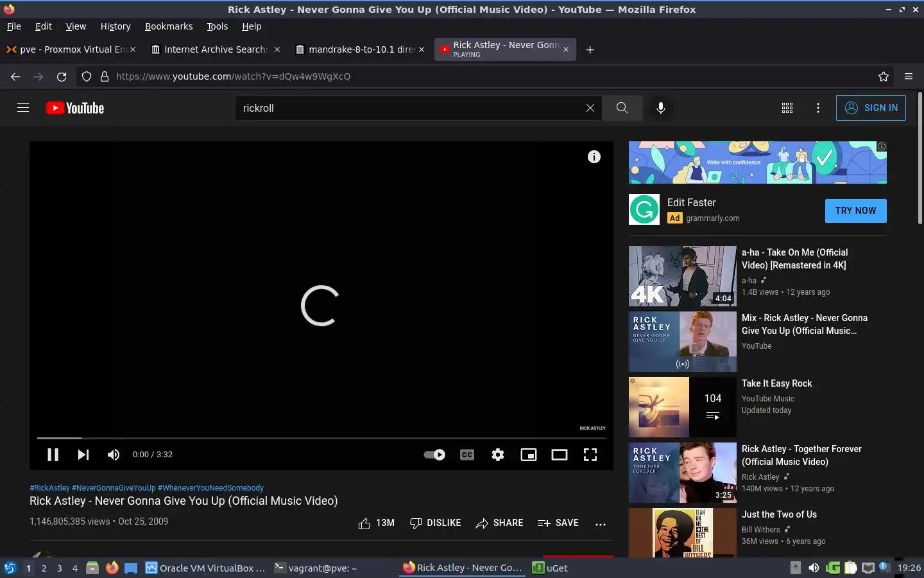Bookmark this page with the star
924x578 pixels.
884,76
